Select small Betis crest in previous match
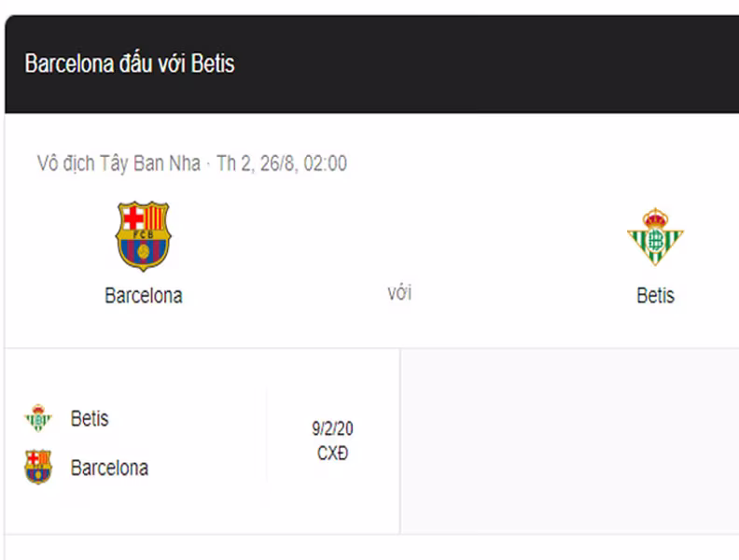Screen dimensions: 739x560 tap(38, 418)
